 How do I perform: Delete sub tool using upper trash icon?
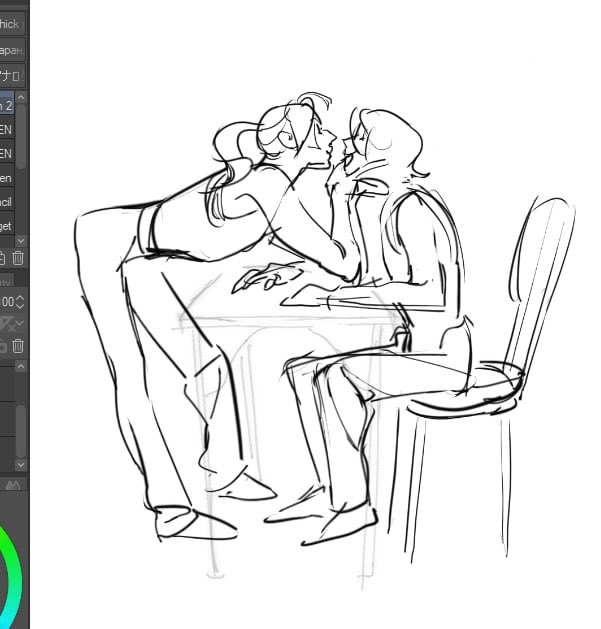(x=18, y=258)
